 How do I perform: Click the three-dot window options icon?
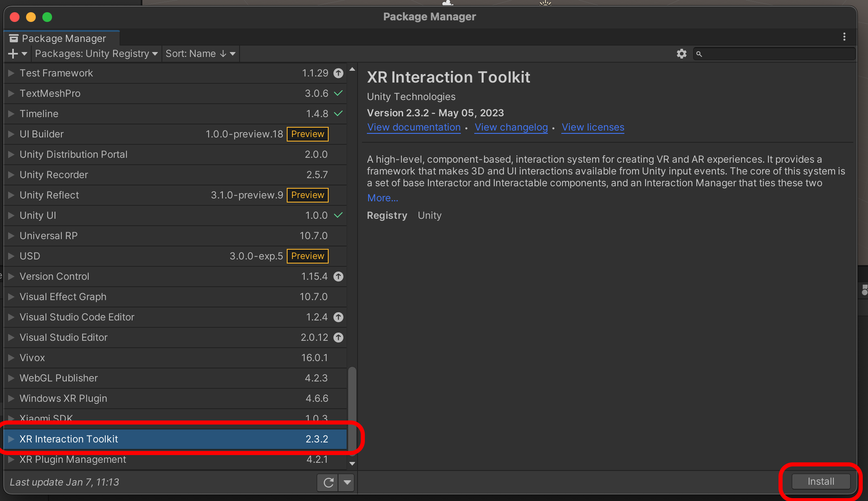click(x=844, y=37)
